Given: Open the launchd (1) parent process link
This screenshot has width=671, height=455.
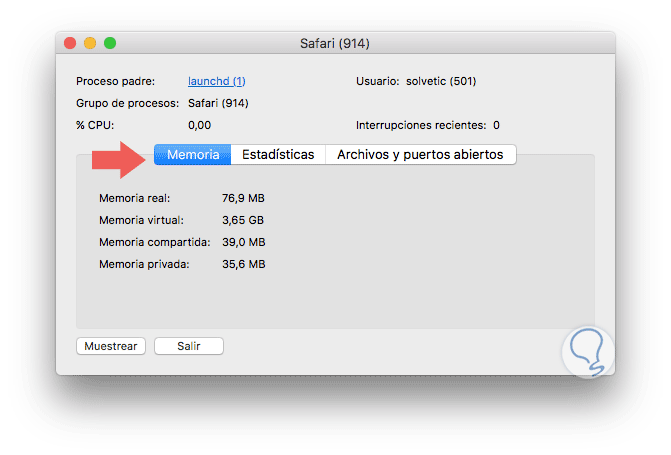Looking at the screenshot, I should pyautogui.click(x=217, y=81).
